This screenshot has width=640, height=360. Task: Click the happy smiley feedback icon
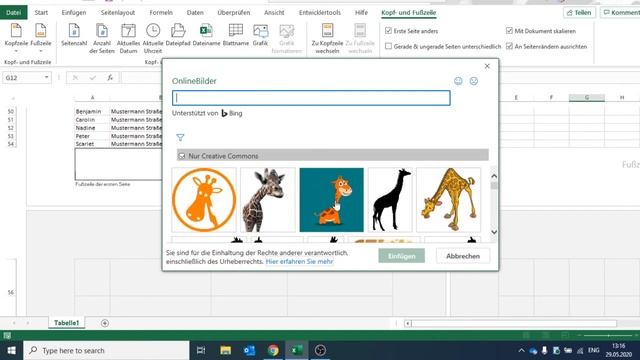pos(458,81)
